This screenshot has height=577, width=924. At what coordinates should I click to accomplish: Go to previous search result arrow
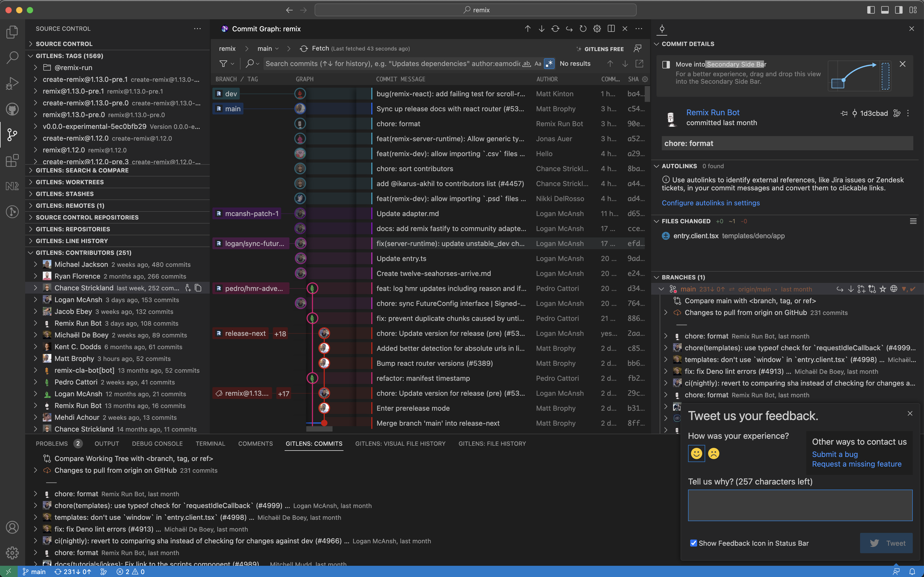[610, 64]
